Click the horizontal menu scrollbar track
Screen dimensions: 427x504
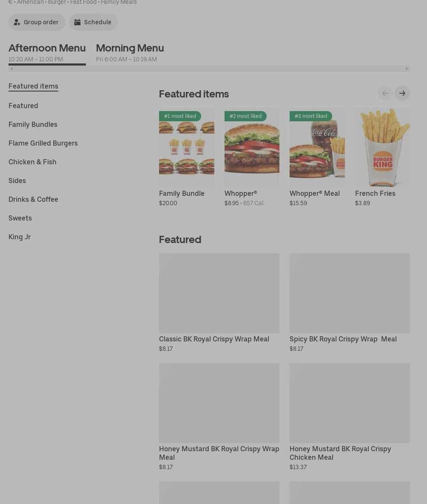click(x=209, y=69)
